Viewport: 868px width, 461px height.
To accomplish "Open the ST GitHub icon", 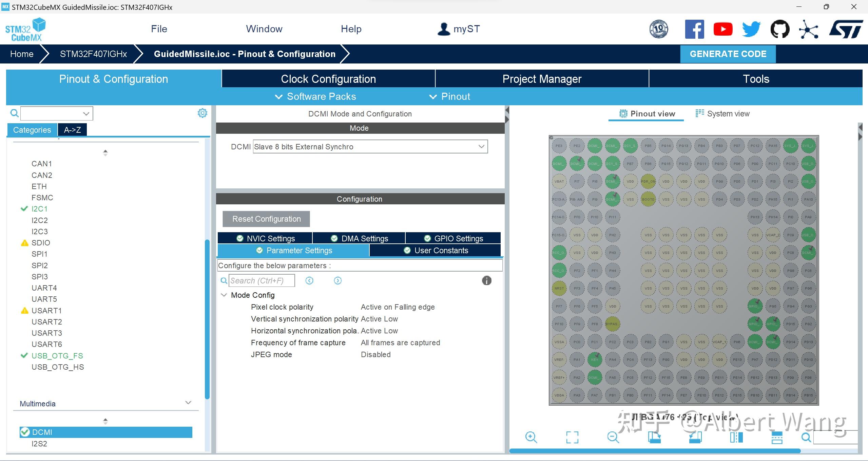I will pos(780,29).
